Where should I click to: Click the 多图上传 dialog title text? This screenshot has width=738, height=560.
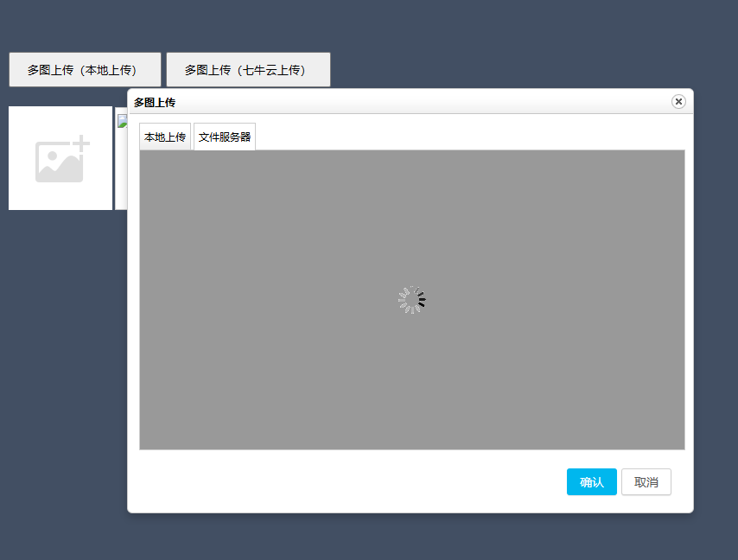(x=155, y=102)
